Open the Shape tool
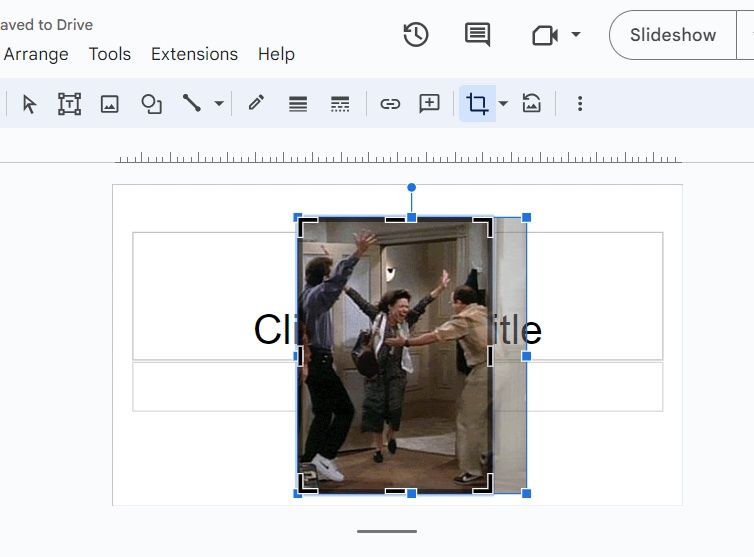This screenshot has height=557, width=754. (151, 104)
